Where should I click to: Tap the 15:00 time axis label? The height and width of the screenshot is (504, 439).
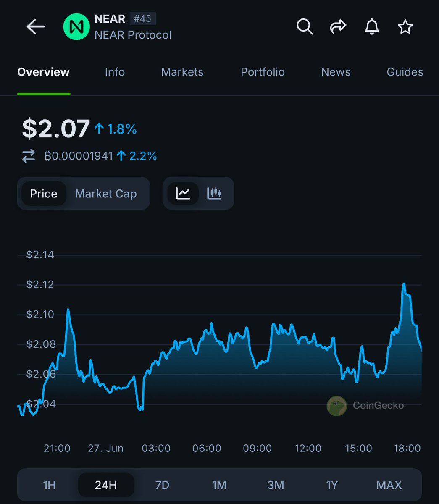coord(358,448)
